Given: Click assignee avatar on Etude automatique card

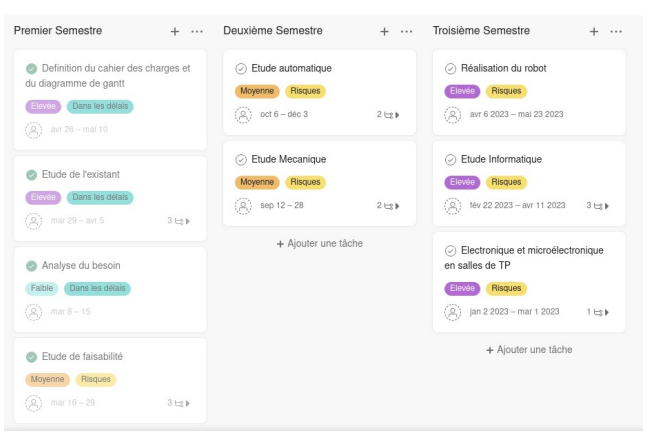Looking at the screenshot, I should click(x=243, y=115).
